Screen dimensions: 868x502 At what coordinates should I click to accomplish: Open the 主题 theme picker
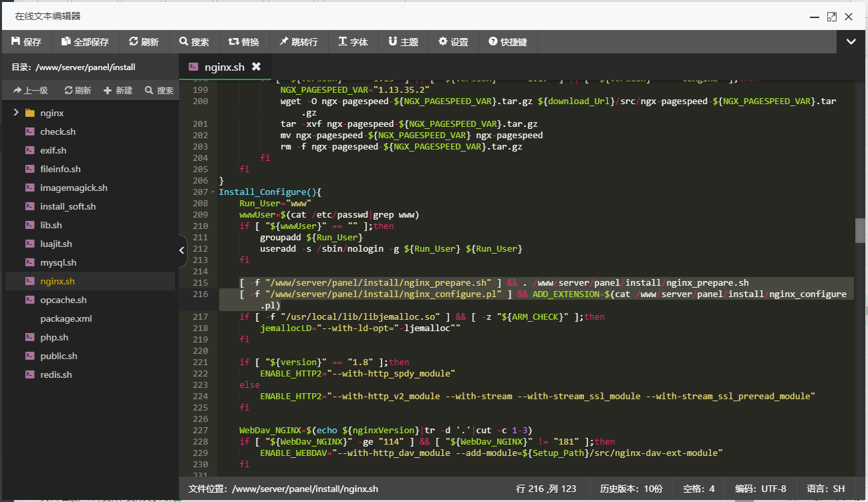click(404, 41)
